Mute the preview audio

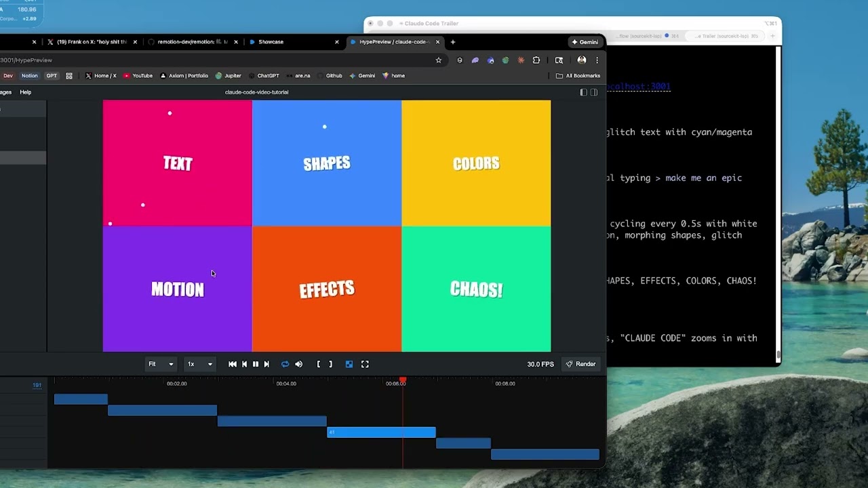298,364
